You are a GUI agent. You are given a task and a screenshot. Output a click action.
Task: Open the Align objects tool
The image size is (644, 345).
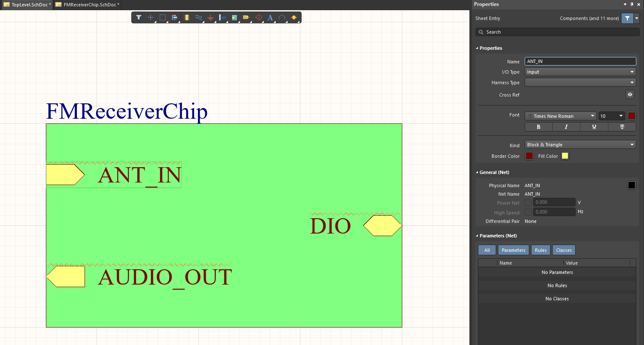[x=175, y=17]
